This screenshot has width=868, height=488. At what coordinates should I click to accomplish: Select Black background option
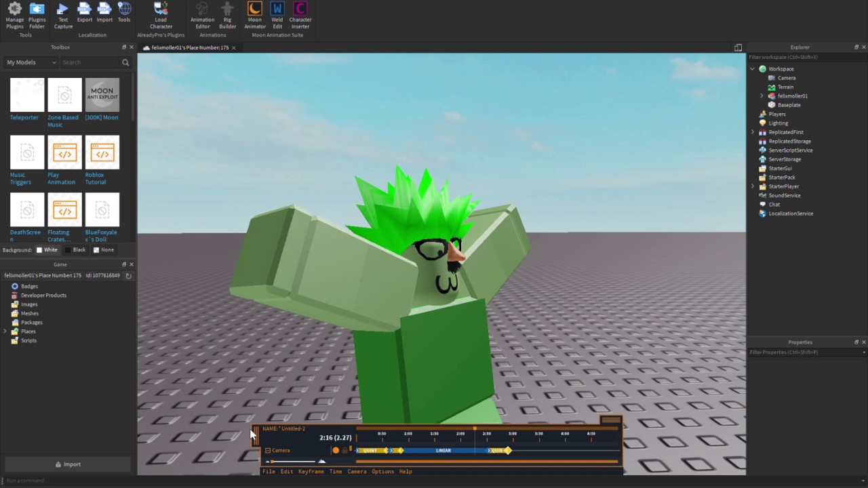(75, 250)
